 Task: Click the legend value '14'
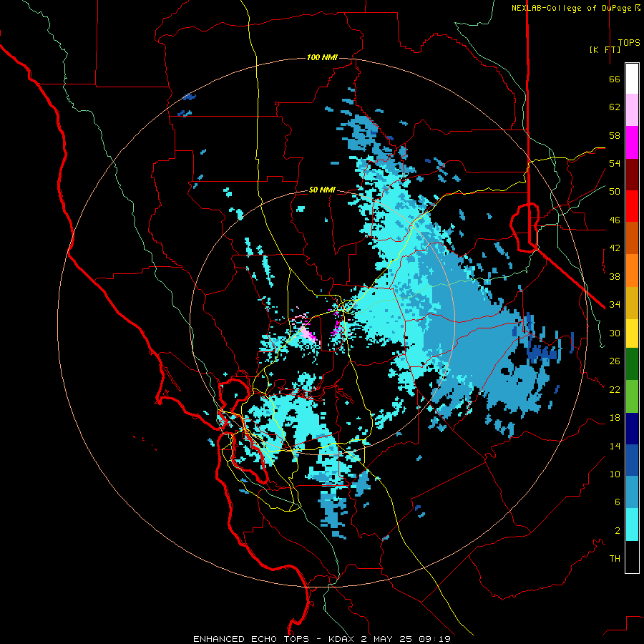(615, 446)
